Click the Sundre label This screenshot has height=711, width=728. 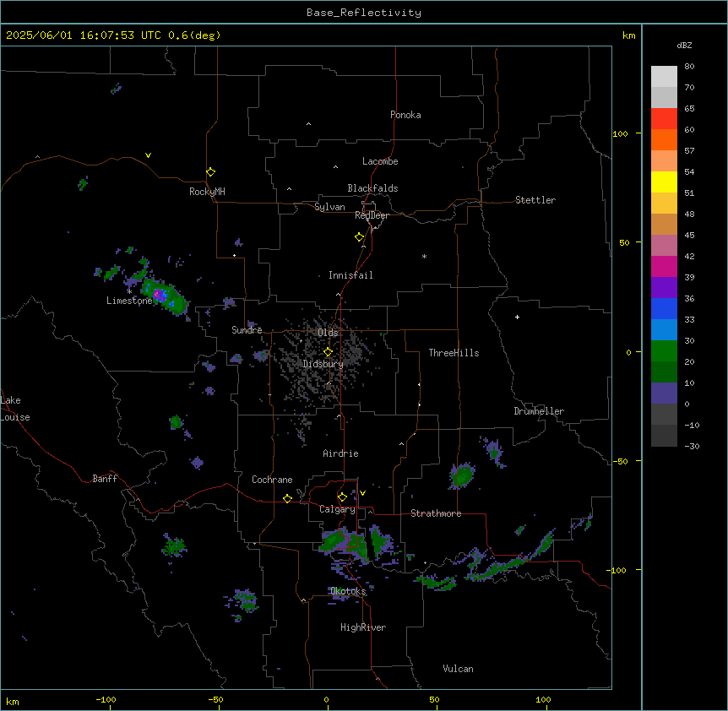coord(247,330)
